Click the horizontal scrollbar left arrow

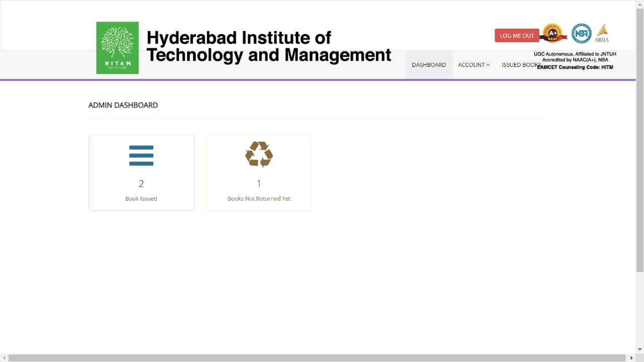click(4, 358)
